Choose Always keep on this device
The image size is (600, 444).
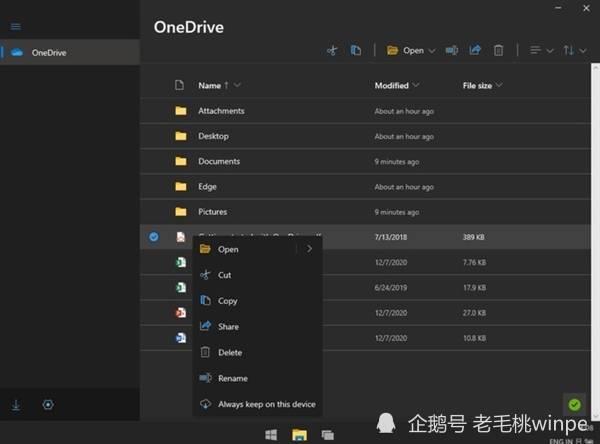point(257,404)
